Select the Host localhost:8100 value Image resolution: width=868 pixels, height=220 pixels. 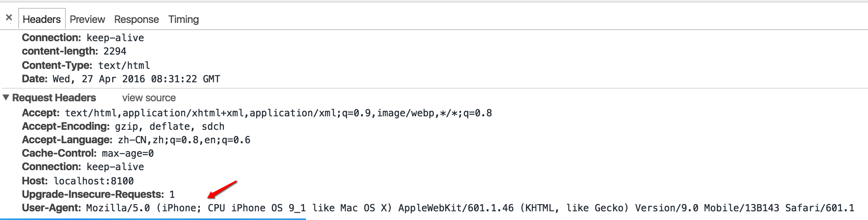click(x=94, y=181)
